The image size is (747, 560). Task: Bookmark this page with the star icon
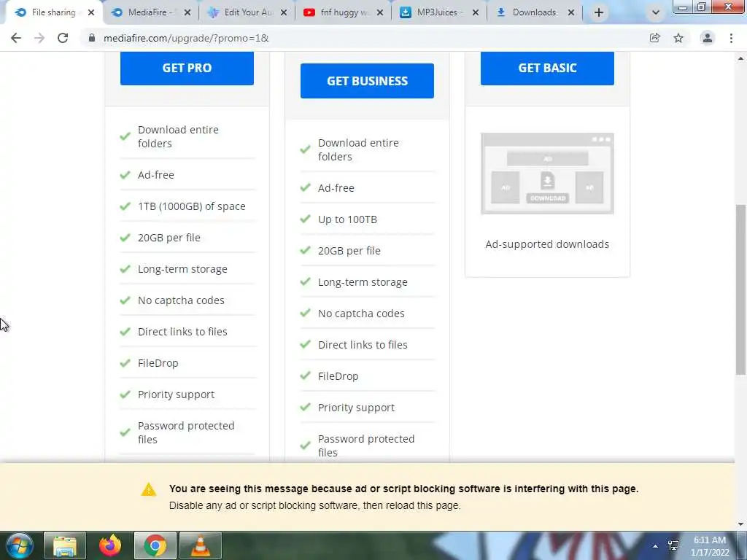click(678, 38)
